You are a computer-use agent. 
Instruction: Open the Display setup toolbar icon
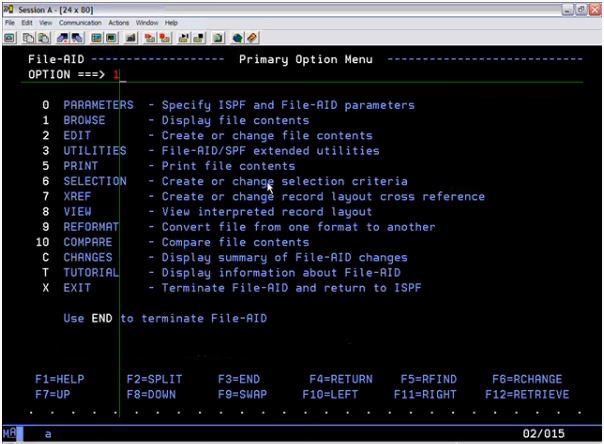(97, 38)
